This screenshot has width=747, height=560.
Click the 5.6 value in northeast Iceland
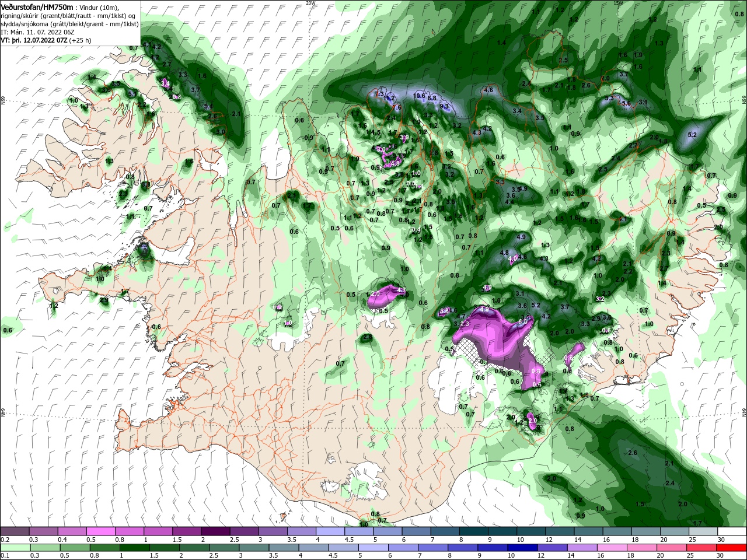point(627,103)
